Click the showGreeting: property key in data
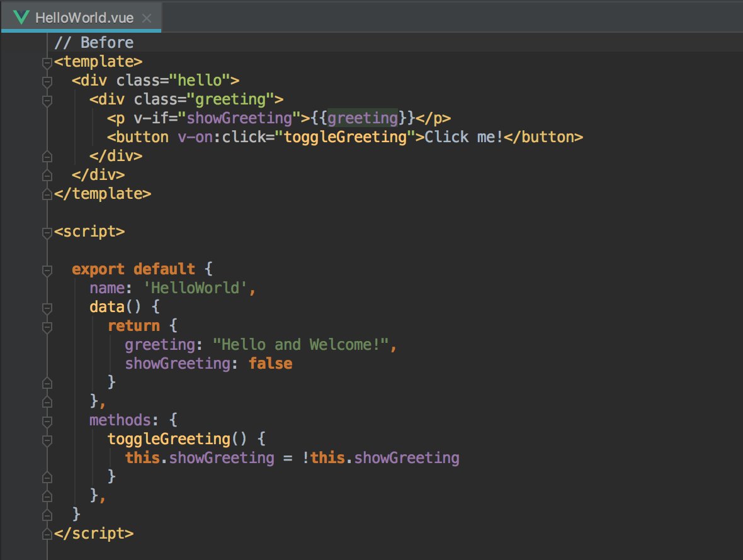Screen dimensions: 743x560 (x=177, y=364)
